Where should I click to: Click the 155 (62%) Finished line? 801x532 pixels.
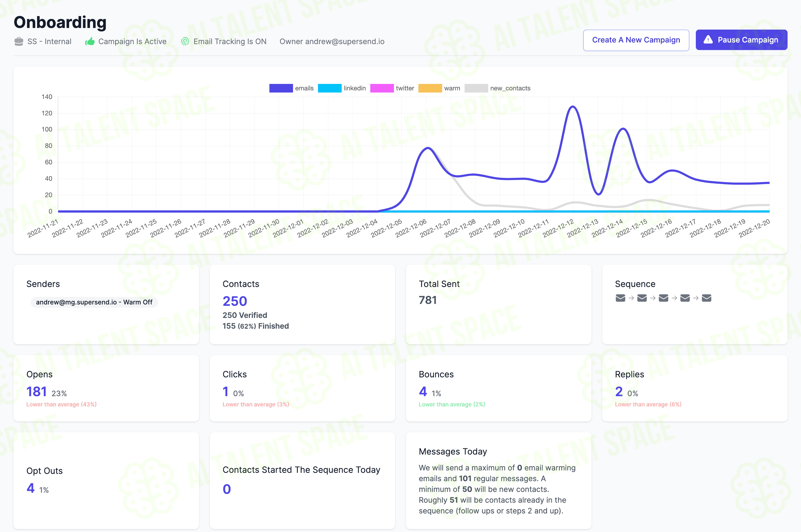pyautogui.click(x=256, y=326)
